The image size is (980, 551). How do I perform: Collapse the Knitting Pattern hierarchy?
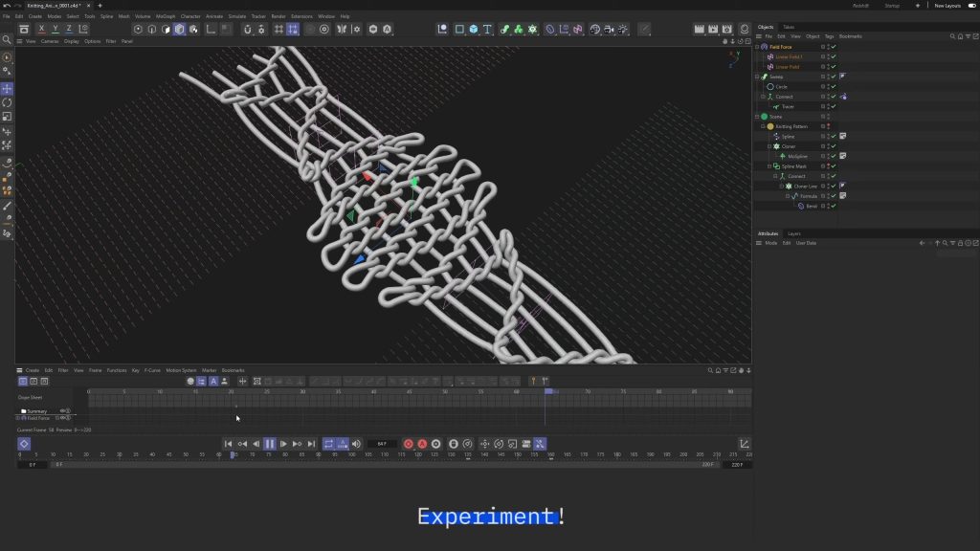point(763,126)
